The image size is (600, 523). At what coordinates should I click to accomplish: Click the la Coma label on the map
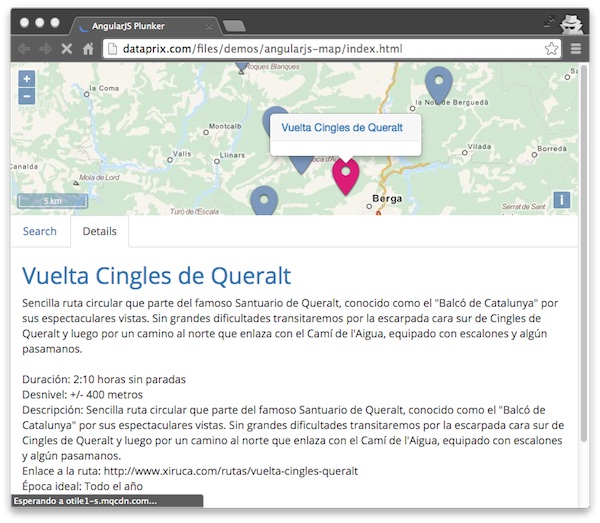[x=104, y=88]
